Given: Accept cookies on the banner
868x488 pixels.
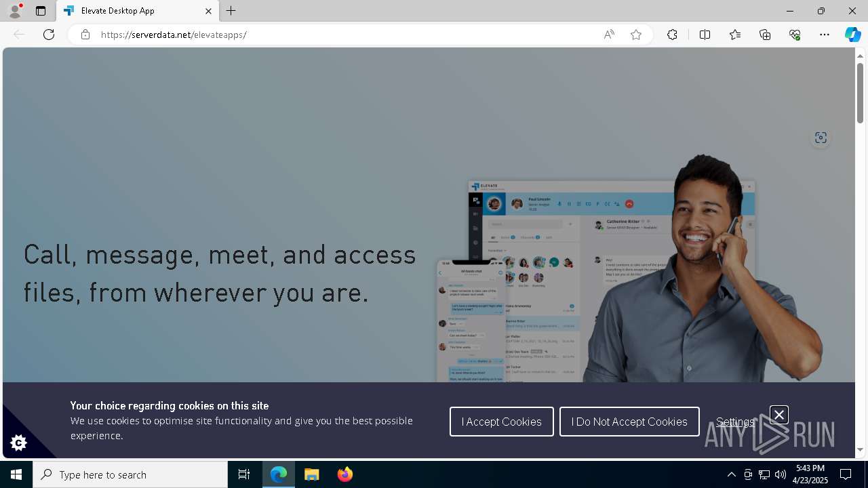Looking at the screenshot, I should click(x=502, y=422).
